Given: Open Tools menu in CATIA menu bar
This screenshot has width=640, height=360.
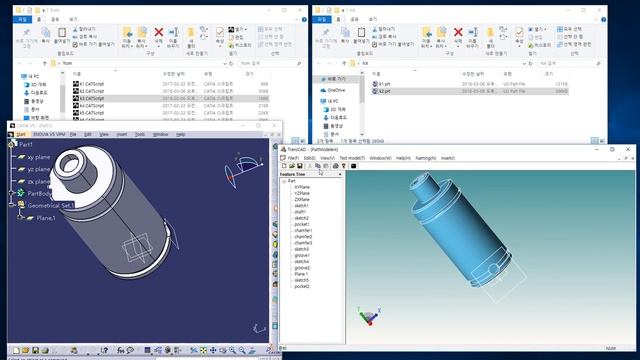Looking at the screenshot, I should coord(140,134).
